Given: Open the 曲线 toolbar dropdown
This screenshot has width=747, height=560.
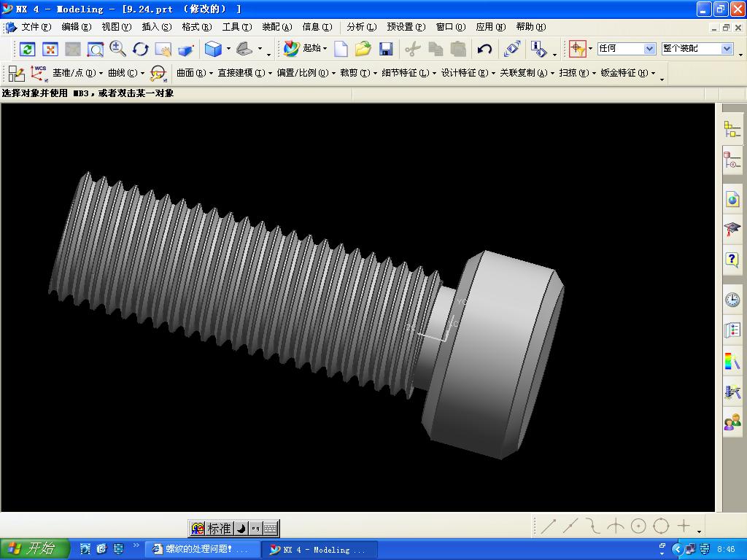Looking at the screenshot, I should [x=126, y=73].
